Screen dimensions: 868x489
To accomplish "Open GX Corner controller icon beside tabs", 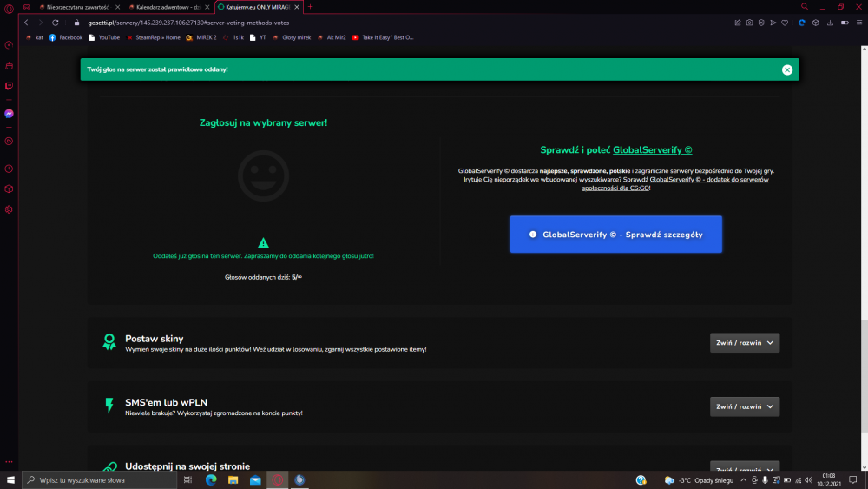I will [27, 7].
